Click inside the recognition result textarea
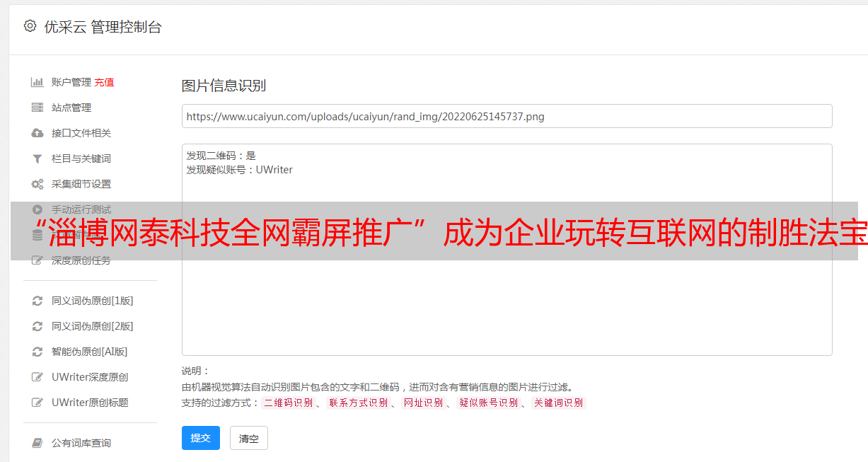This screenshot has width=868, height=462. 507,249
